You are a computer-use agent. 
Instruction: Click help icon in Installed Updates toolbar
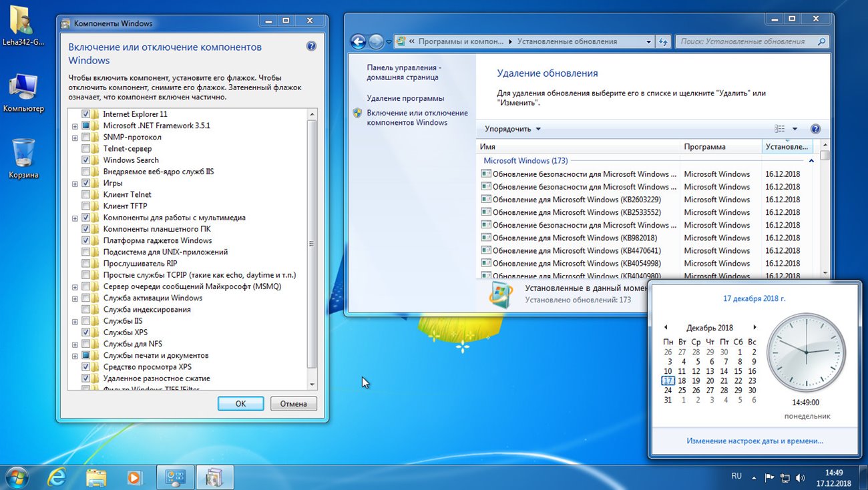point(815,129)
